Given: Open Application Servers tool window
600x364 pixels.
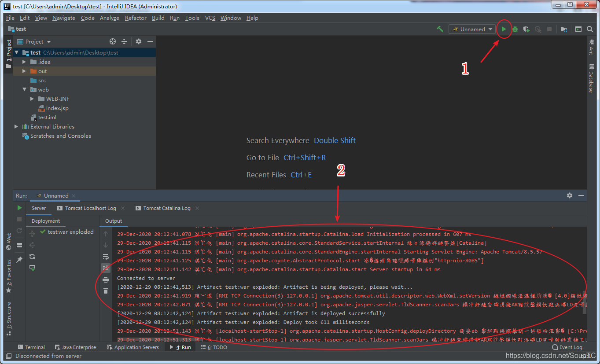Looking at the screenshot, I should [x=133, y=347].
